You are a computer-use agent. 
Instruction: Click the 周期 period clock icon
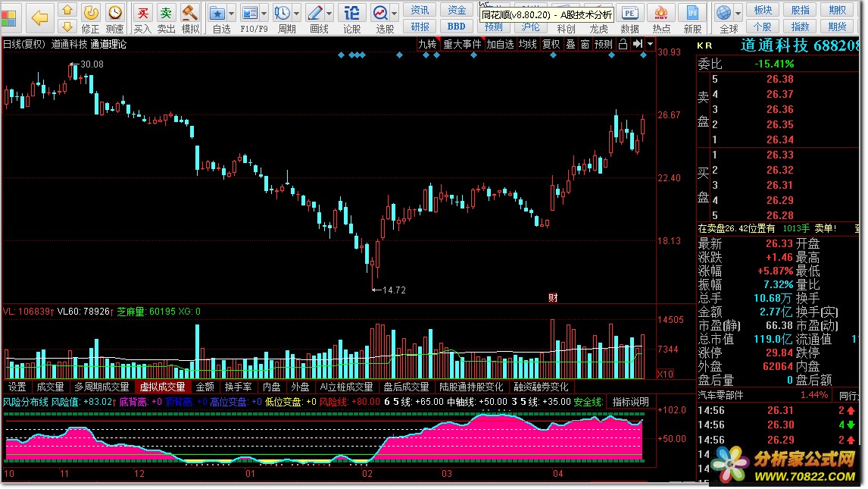(283, 12)
